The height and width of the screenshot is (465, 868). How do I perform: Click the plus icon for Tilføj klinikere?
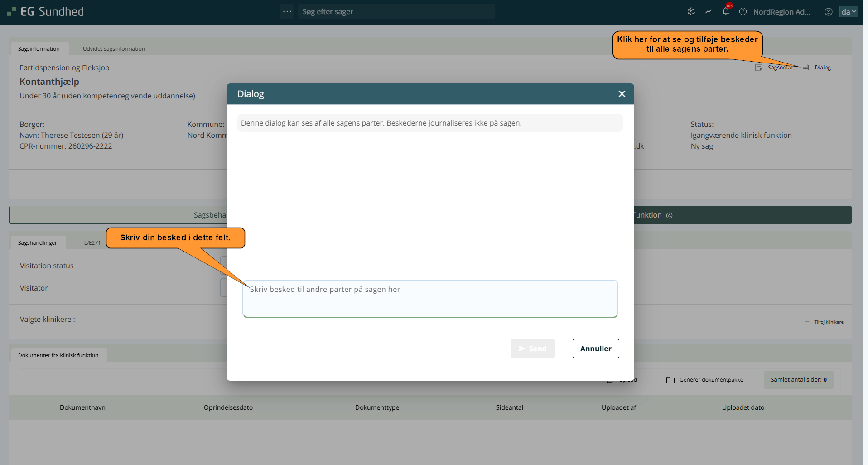[x=807, y=322]
